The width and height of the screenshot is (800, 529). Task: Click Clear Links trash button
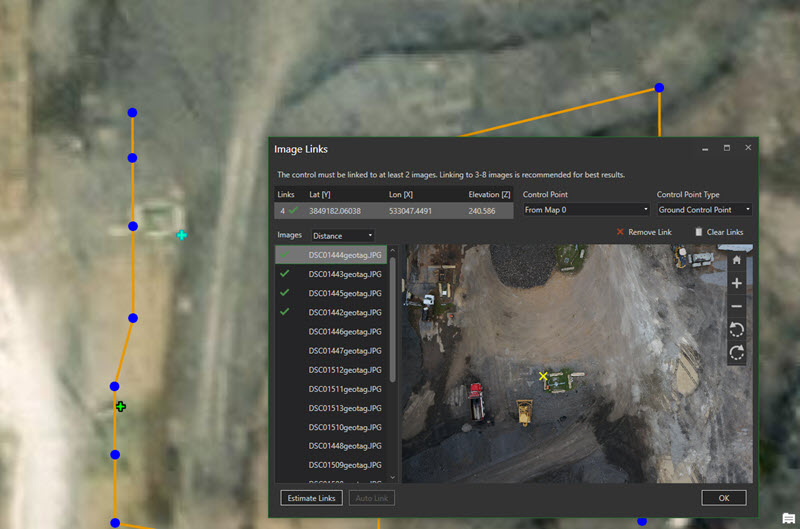pyautogui.click(x=718, y=232)
